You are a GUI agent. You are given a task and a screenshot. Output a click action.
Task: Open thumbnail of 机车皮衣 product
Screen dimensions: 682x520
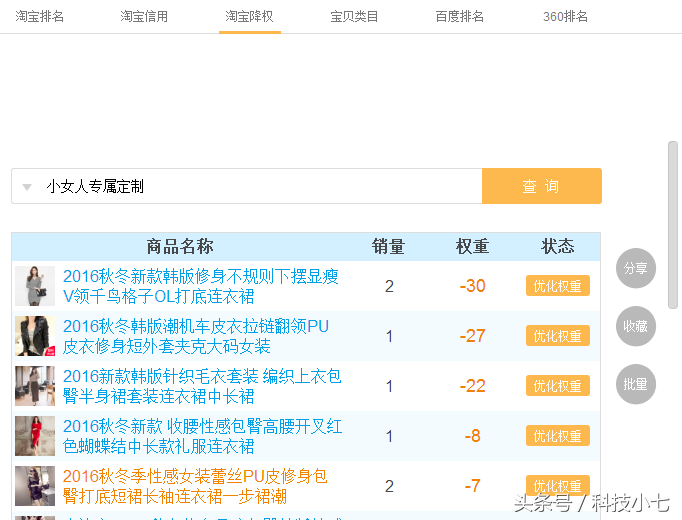[35, 336]
